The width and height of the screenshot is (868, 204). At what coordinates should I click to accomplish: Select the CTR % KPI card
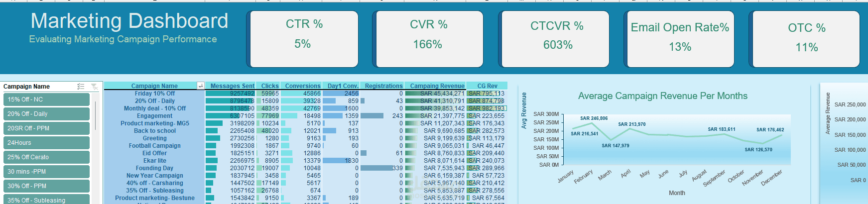[303, 39]
